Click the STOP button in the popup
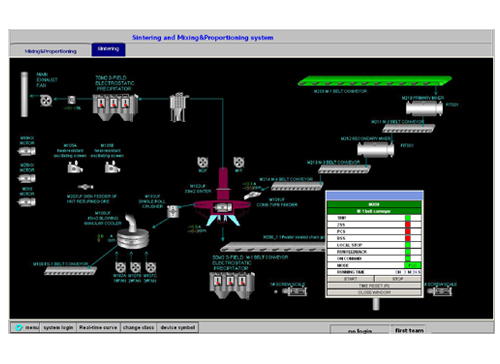The width and height of the screenshot is (500, 364). click(398, 279)
